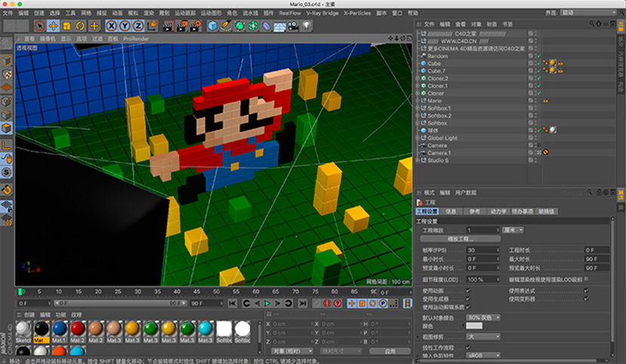The height and width of the screenshot is (364, 626).
Task: Add a Light using the bulb icon
Action: click(x=307, y=26)
